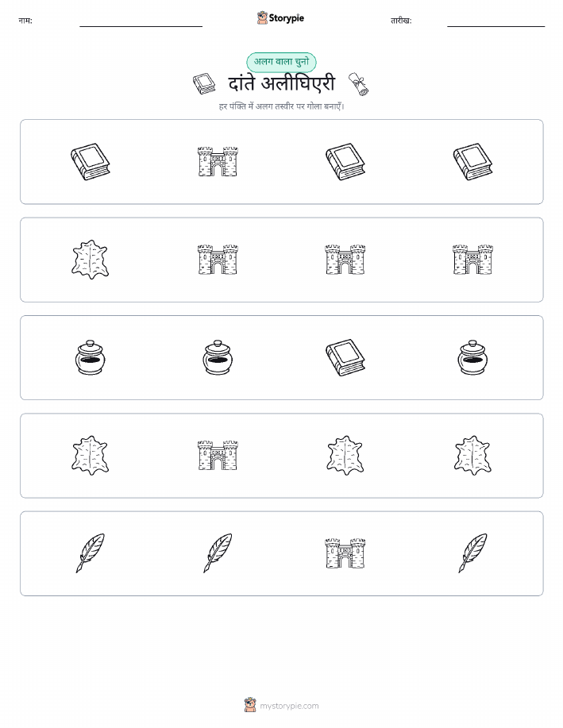Select the rightmost ink pot in row three
This screenshot has height=728, width=563.
[473, 357]
